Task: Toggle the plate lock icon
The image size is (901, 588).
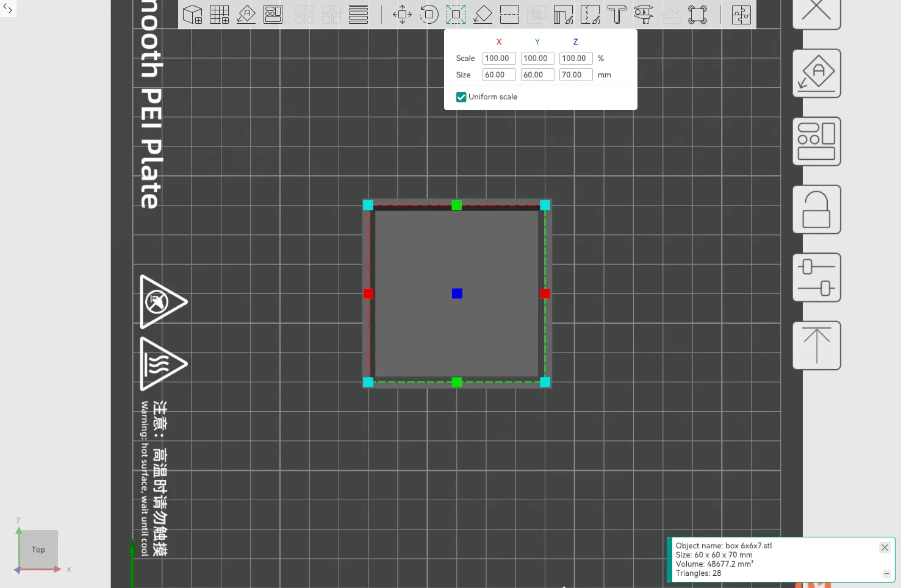Action: pos(817,210)
